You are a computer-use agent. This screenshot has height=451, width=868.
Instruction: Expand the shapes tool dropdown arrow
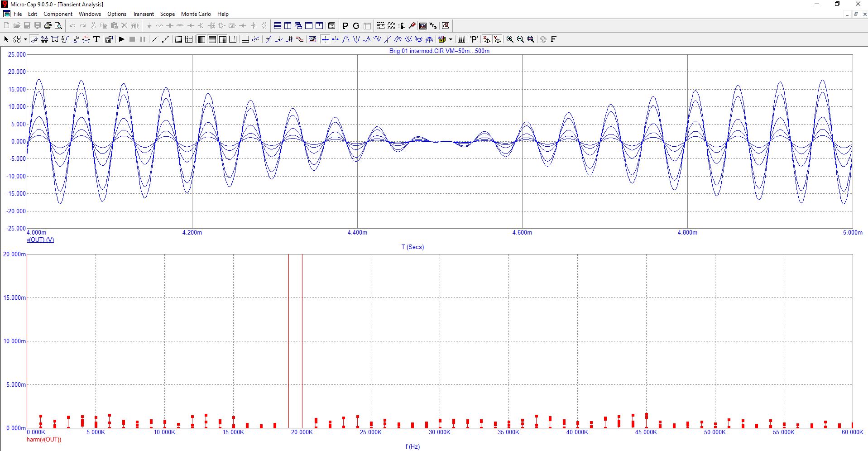tap(25, 39)
